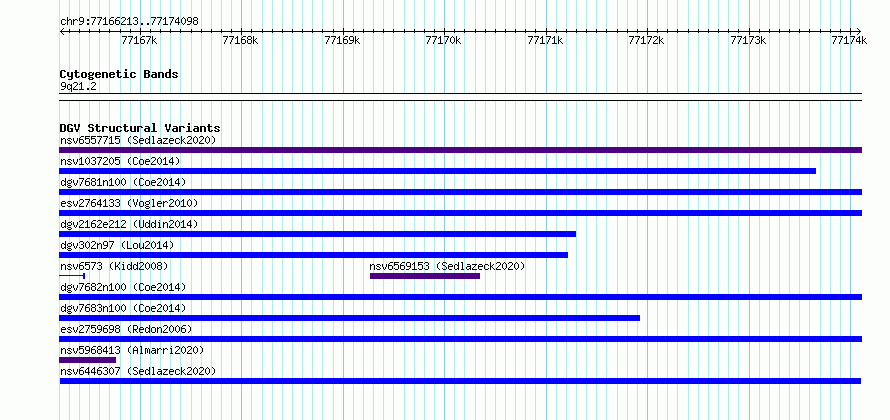The height and width of the screenshot is (420, 890).
Task: Click the 77167k ruler label
Action: pyautogui.click(x=140, y=40)
